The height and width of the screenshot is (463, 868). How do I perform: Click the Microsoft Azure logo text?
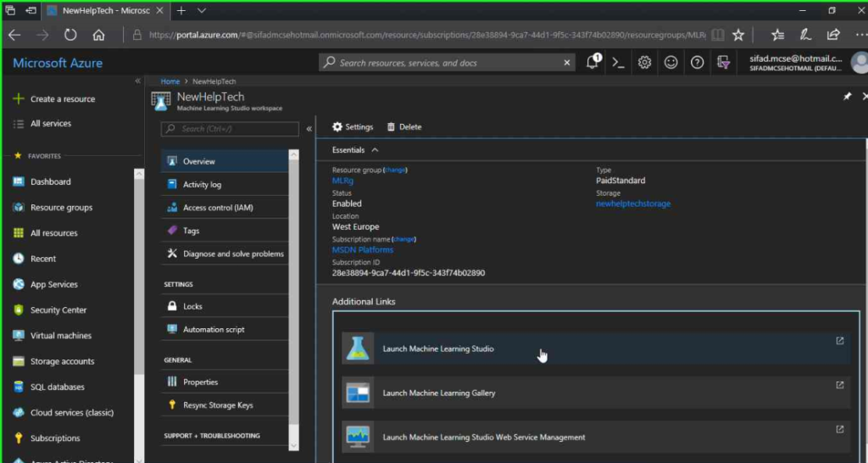click(x=58, y=63)
